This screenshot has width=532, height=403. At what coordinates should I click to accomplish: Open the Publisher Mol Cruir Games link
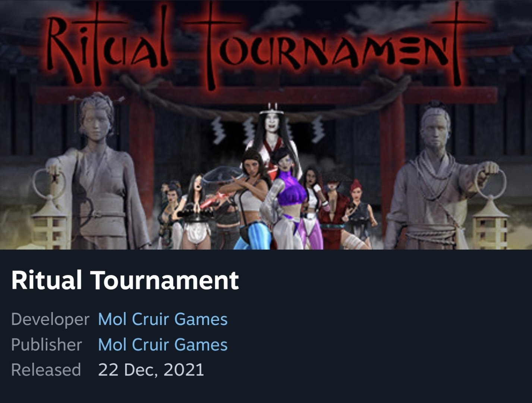[x=163, y=345]
